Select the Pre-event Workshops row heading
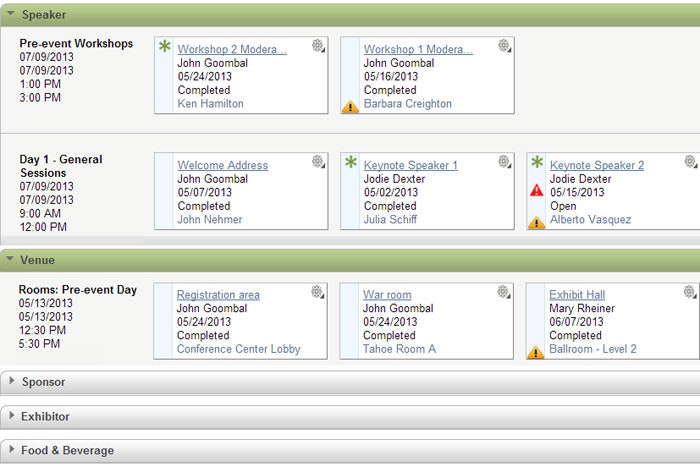Viewport: 700px width, 467px height. [76, 44]
